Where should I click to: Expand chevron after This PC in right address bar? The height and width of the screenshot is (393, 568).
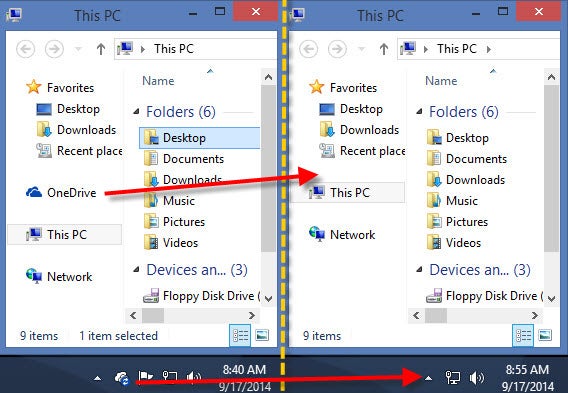489,49
